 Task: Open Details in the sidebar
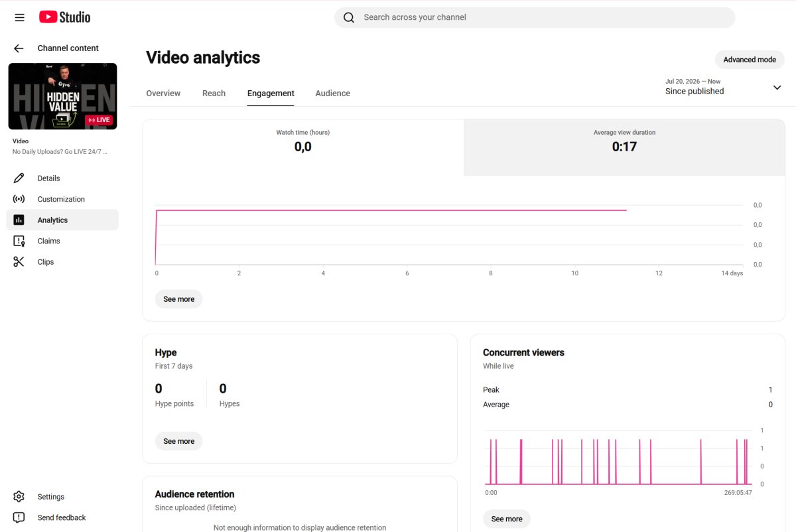(62, 178)
